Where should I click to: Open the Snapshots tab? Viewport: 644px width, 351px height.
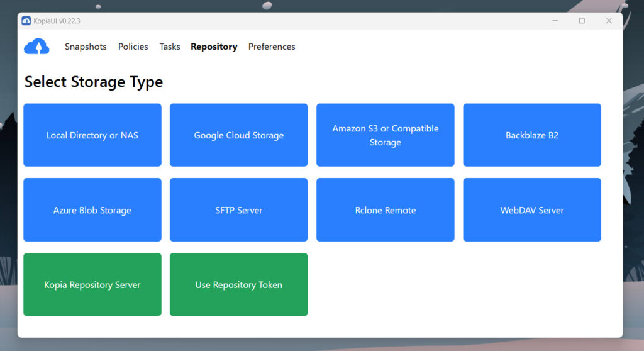pos(86,47)
